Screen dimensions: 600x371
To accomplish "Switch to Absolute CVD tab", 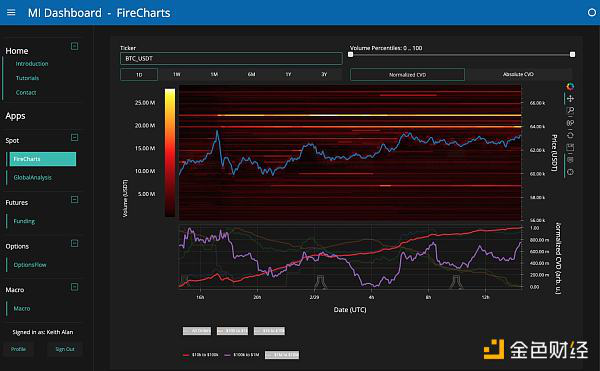I will pos(518,74).
